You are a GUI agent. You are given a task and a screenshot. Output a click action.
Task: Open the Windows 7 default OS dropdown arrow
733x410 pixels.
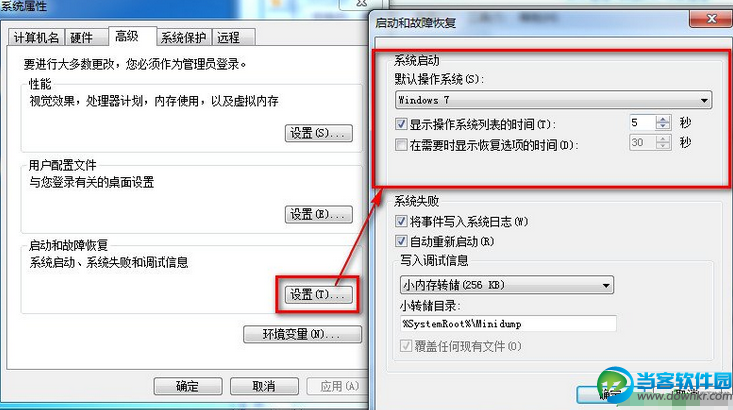[x=704, y=101]
